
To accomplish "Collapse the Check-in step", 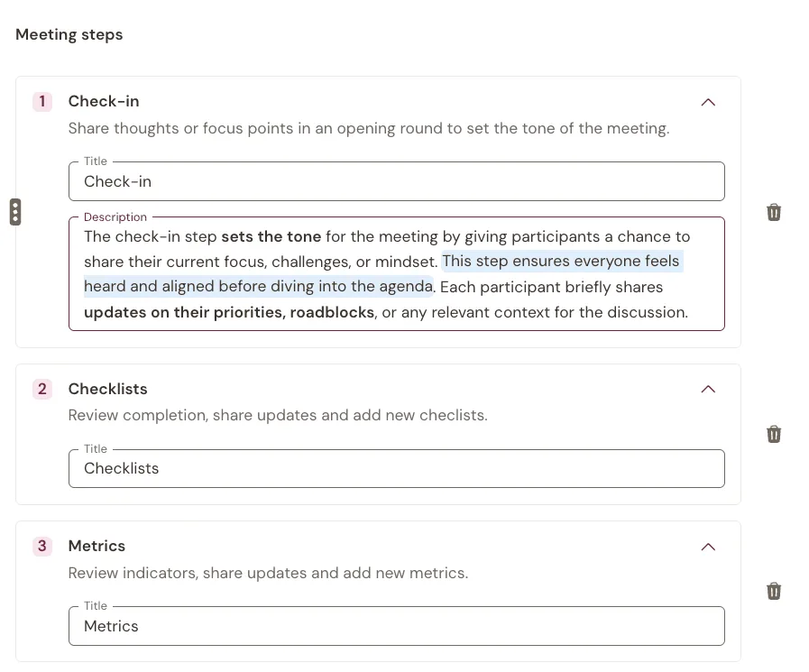I will (x=708, y=102).
